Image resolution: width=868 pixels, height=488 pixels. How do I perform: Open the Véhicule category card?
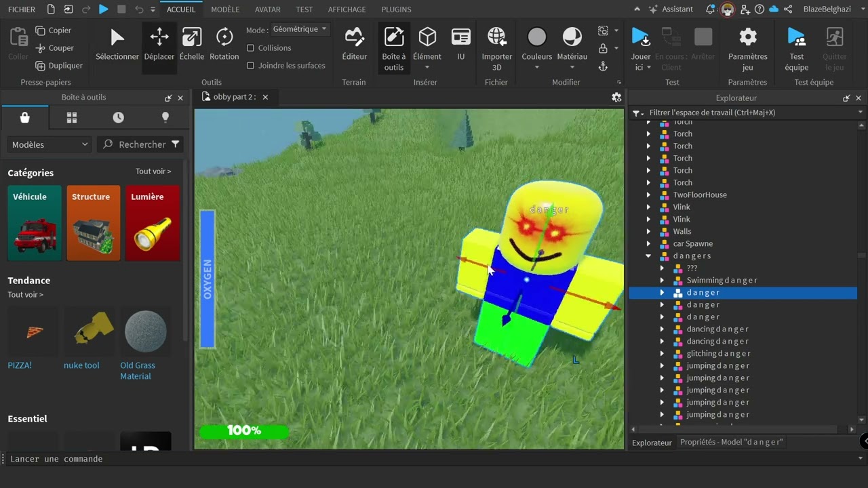pyautogui.click(x=35, y=223)
